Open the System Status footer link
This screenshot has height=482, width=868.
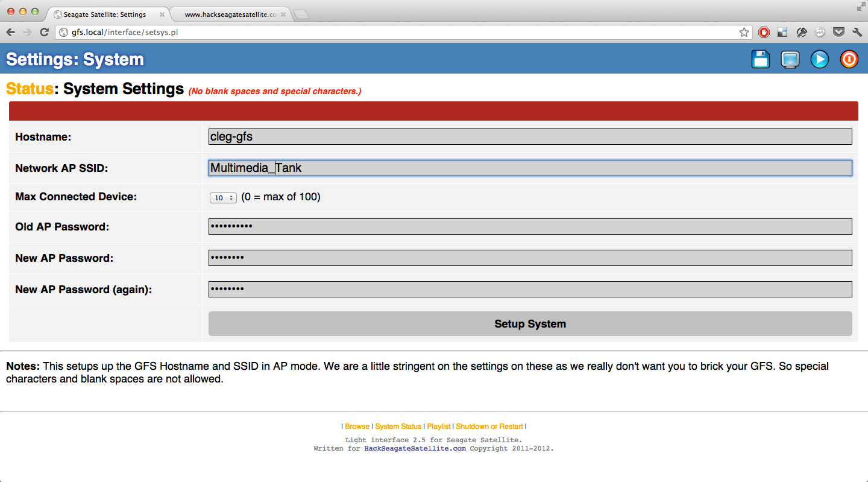coord(398,427)
